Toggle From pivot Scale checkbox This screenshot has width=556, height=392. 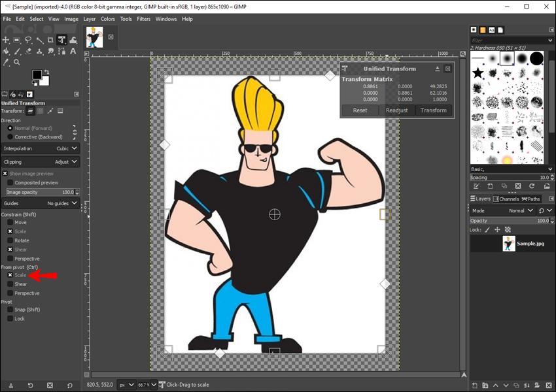(10, 275)
